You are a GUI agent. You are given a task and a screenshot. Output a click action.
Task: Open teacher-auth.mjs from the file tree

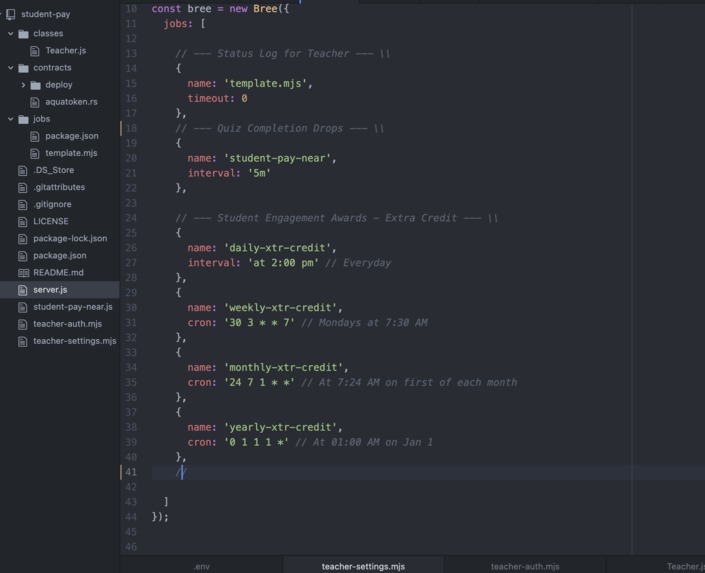(x=67, y=324)
